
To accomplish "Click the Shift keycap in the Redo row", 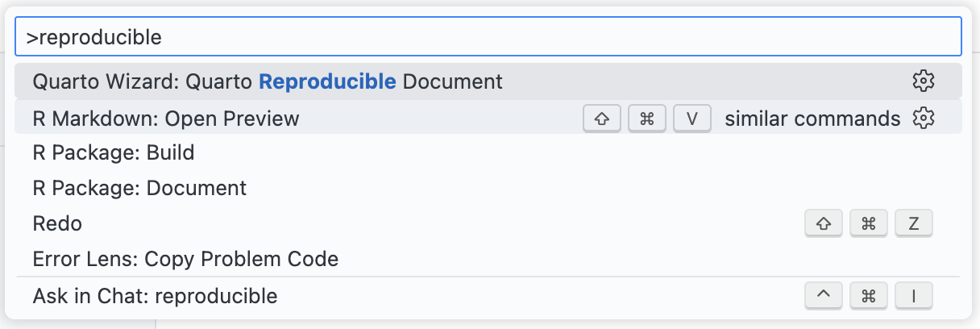I will click(x=824, y=224).
